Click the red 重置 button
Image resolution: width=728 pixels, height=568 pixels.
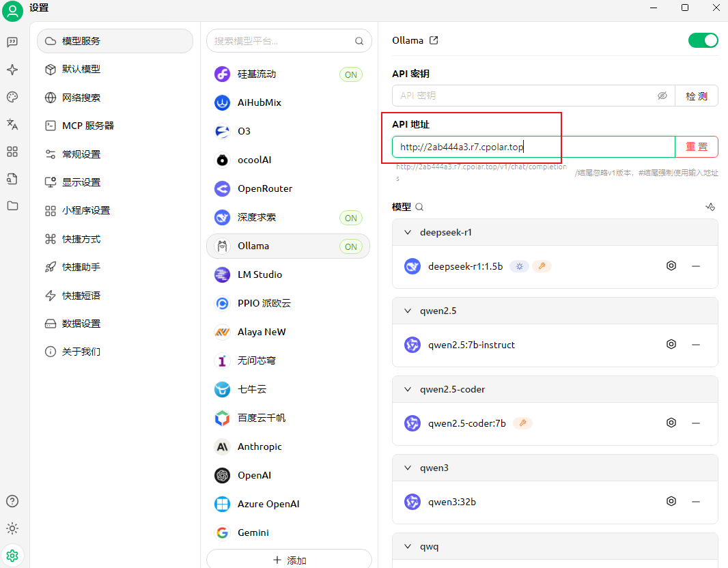click(x=697, y=147)
